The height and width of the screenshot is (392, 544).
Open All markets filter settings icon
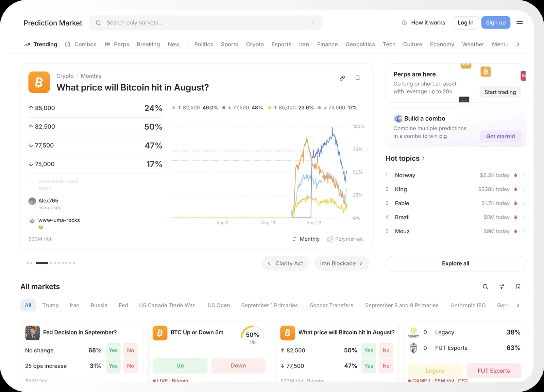(502, 287)
